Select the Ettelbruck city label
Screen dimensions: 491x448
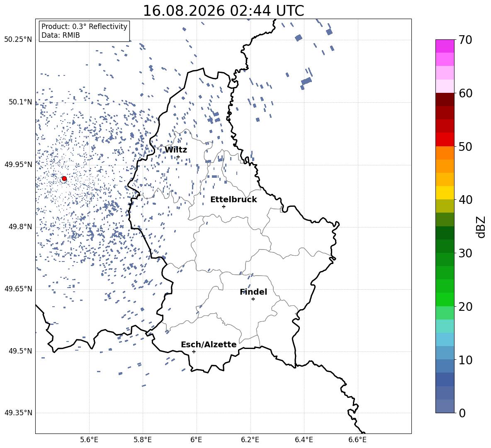point(233,200)
